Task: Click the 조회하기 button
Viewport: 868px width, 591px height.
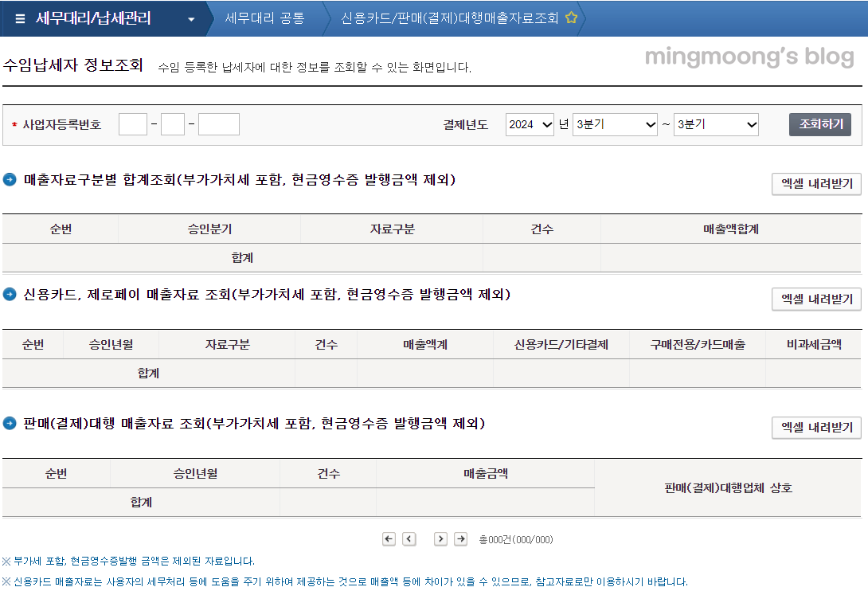Action: (x=819, y=124)
